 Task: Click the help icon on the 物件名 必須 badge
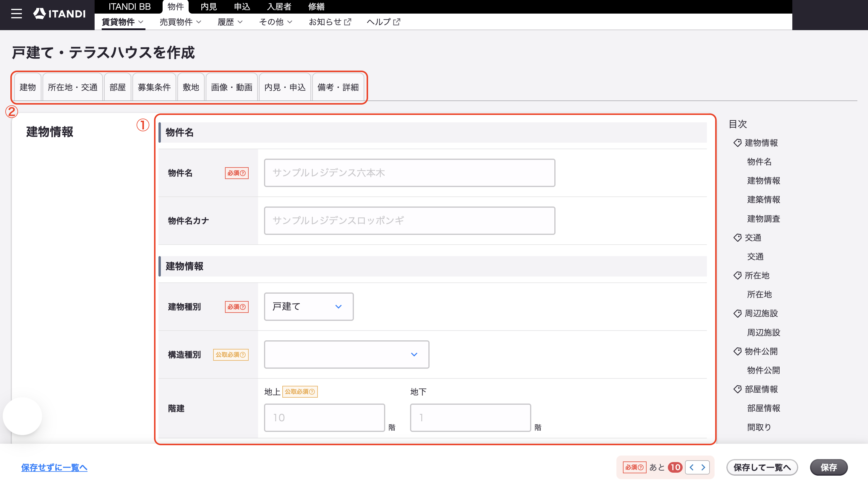click(243, 173)
